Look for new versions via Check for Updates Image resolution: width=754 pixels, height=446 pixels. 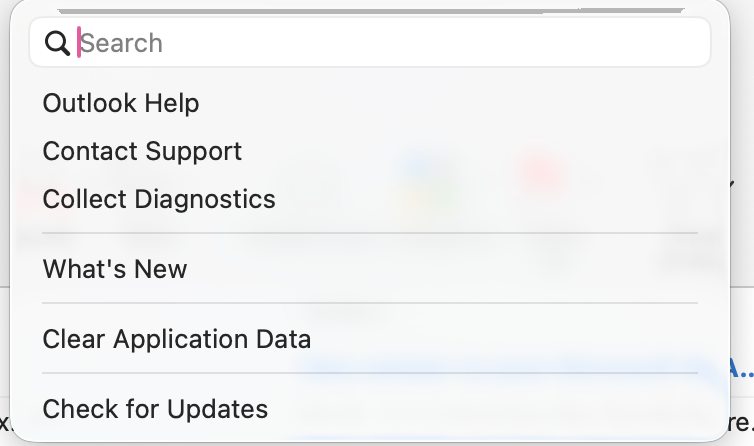(155, 409)
